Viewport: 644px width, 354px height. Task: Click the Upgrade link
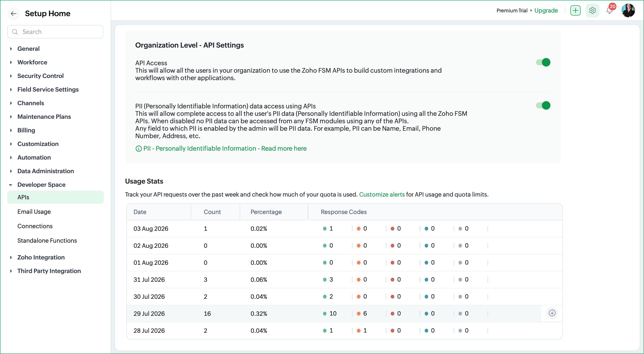546,10
